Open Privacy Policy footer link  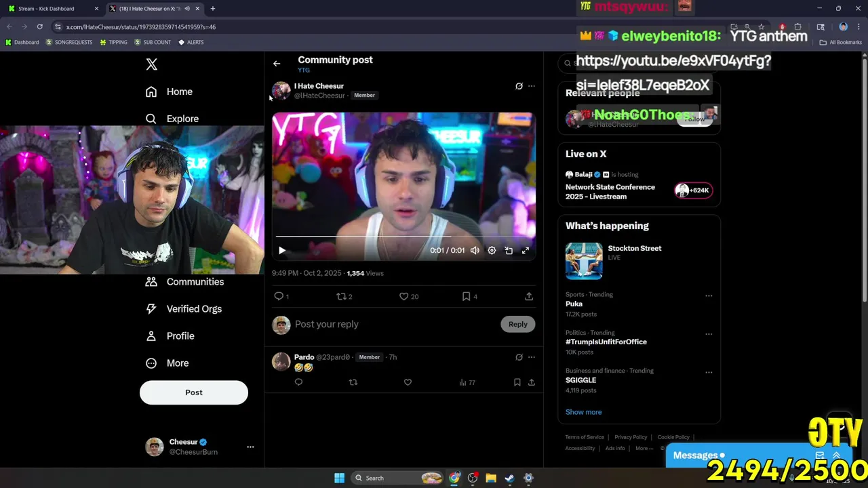631,437
